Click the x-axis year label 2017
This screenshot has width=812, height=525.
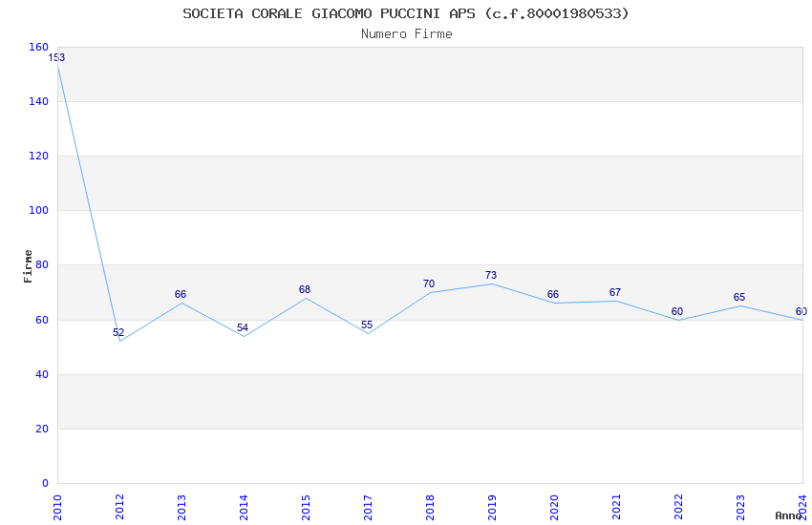(368, 507)
